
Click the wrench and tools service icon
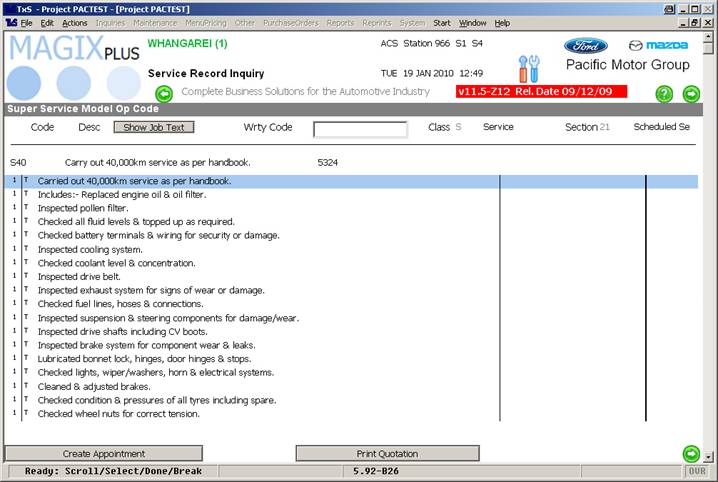(528, 69)
